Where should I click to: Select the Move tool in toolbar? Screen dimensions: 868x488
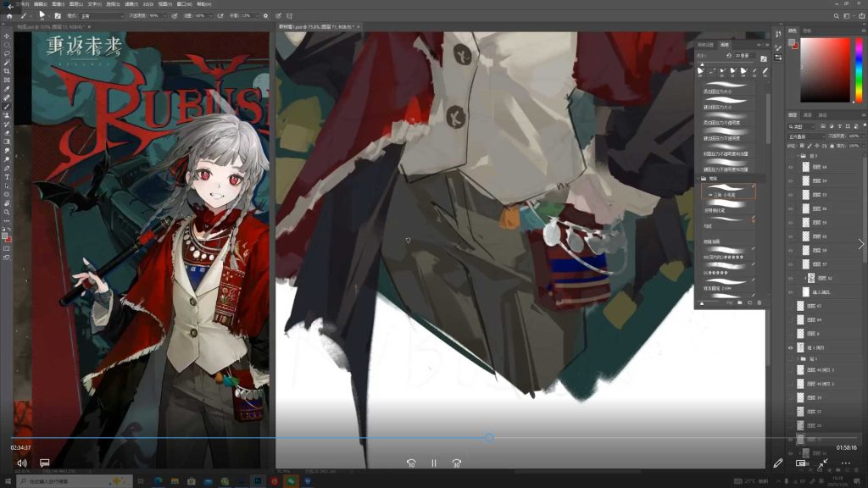(8, 36)
